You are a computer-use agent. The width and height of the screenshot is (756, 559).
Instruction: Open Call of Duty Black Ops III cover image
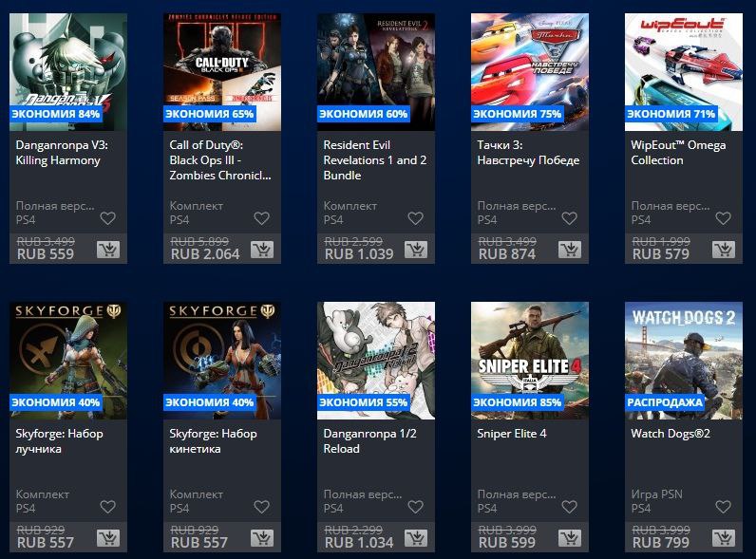[x=222, y=72]
